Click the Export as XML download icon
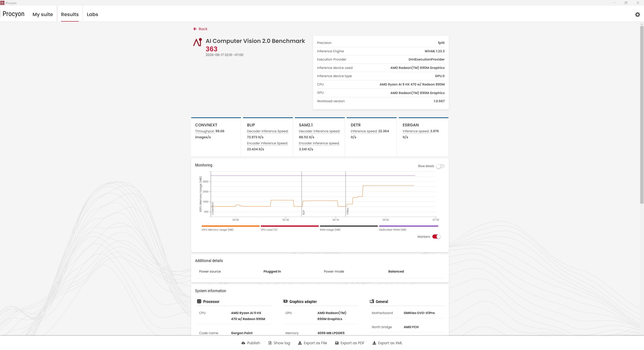Viewport: 644px width, 350px height. click(x=374, y=343)
